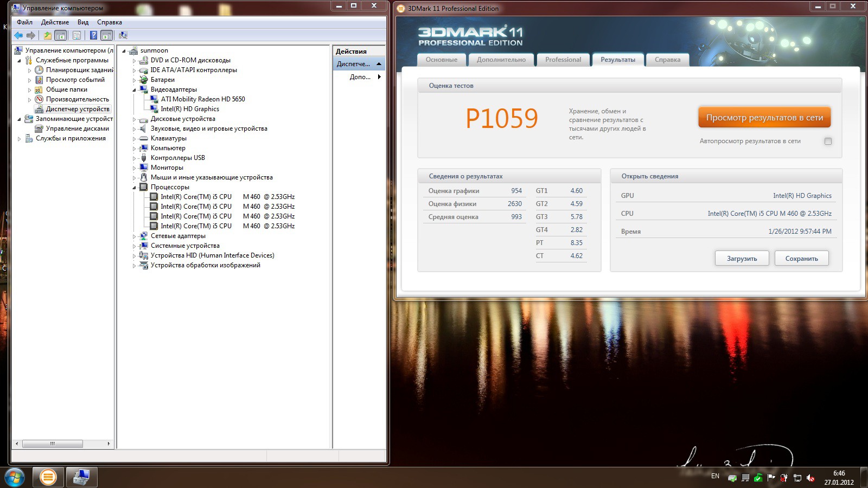
Task: Click the Планировщик заданий clock icon
Action: (39, 70)
